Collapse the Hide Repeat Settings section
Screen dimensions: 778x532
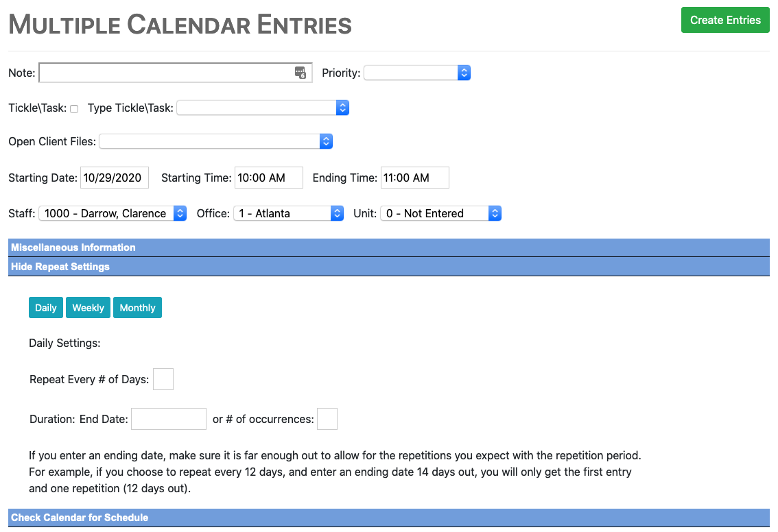coord(60,267)
